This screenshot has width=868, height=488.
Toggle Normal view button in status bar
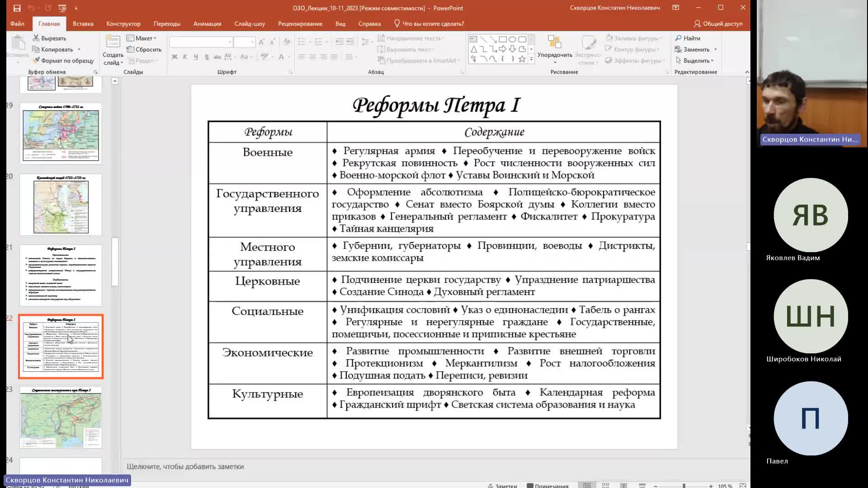coord(587,485)
